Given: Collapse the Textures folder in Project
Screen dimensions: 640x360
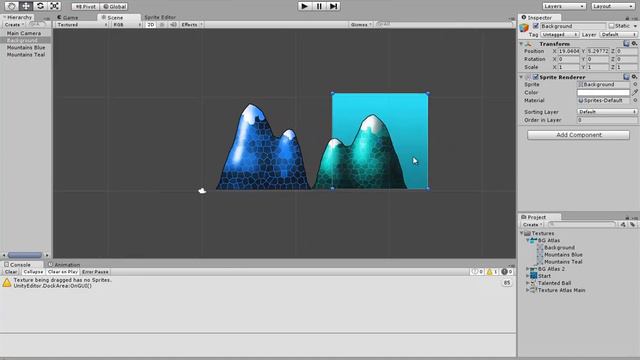Looking at the screenshot, I should 522,233.
